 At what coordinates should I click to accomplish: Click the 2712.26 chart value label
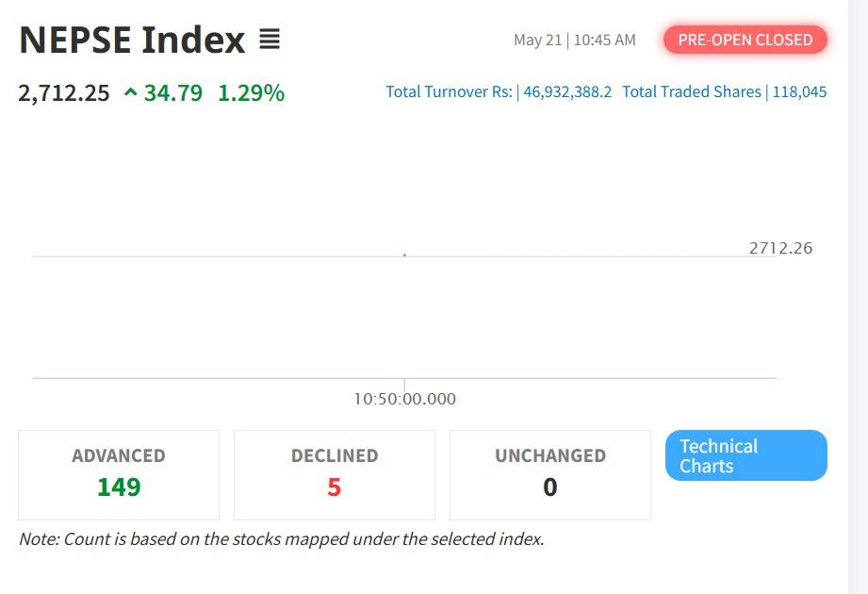[x=780, y=248]
